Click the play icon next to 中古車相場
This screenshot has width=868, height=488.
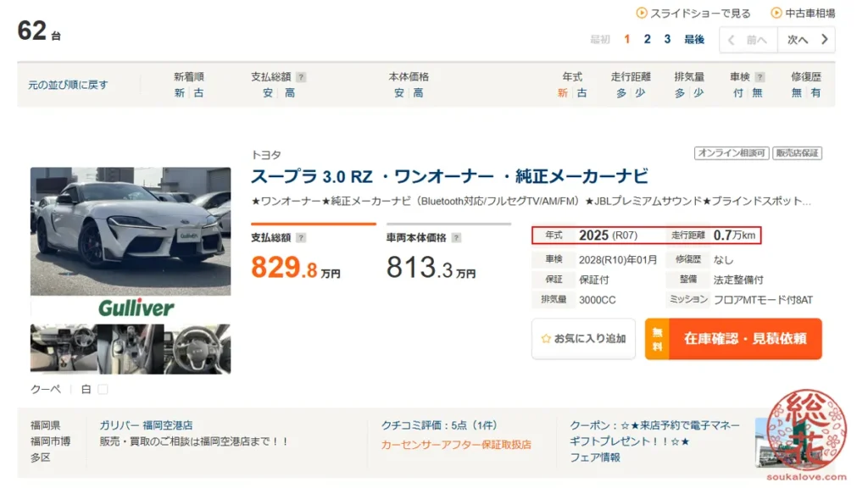[x=774, y=13]
